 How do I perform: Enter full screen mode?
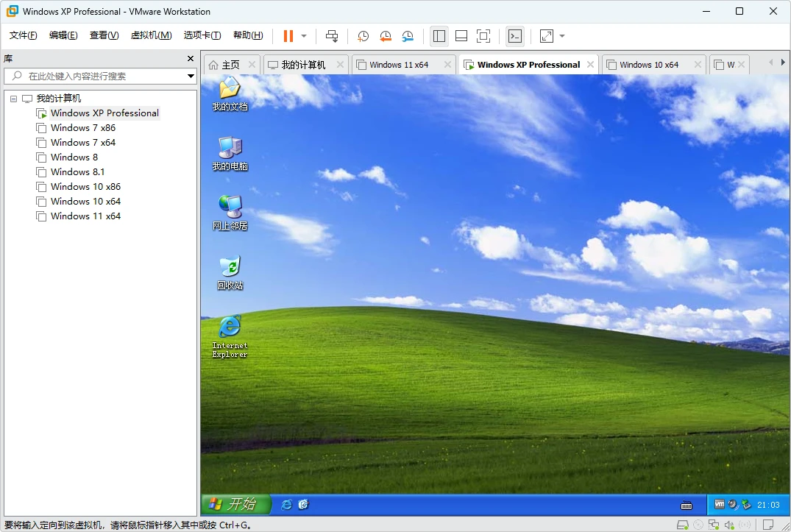(x=483, y=35)
